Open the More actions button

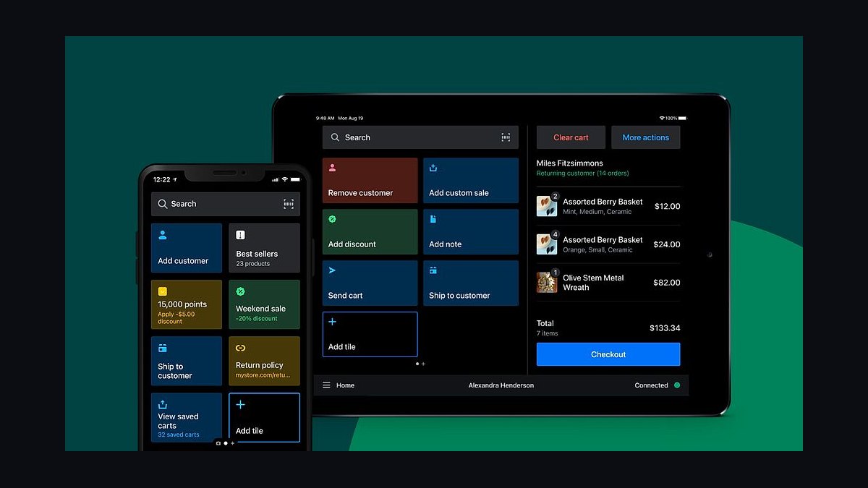646,137
